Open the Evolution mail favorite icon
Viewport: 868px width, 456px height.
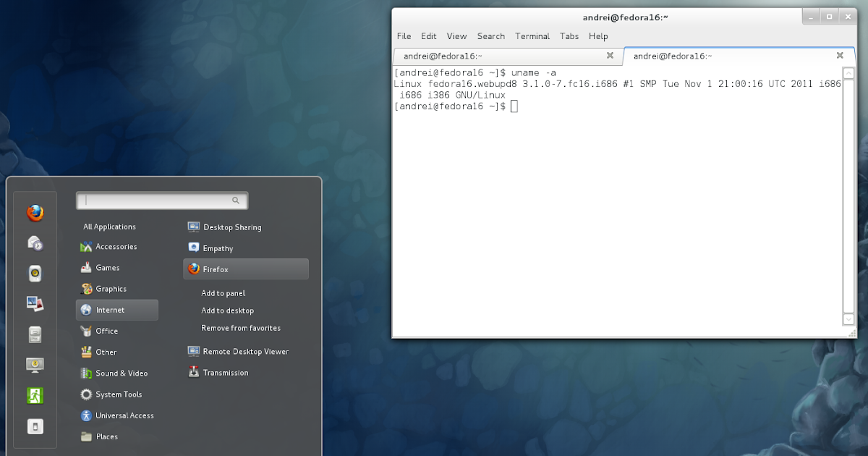click(35, 243)
